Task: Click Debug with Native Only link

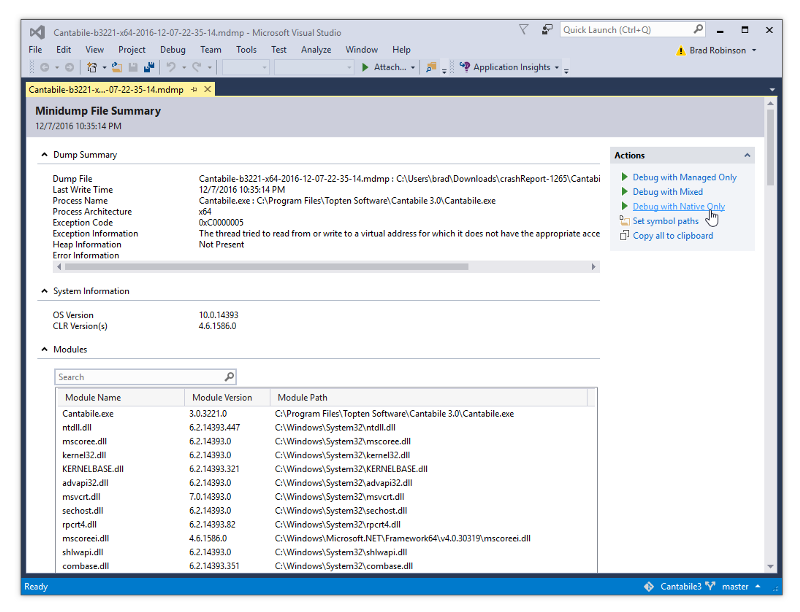Action: point(679,207)
